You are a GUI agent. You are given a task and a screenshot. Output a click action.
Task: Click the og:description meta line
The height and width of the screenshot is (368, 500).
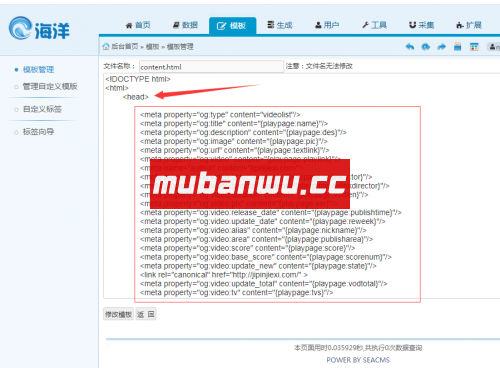[x=243, y=132]
